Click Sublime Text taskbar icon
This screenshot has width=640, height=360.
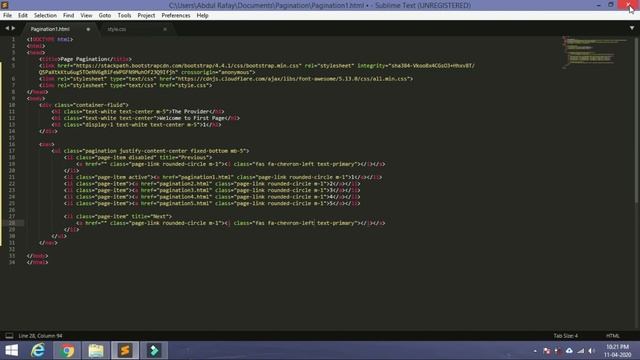125,351
